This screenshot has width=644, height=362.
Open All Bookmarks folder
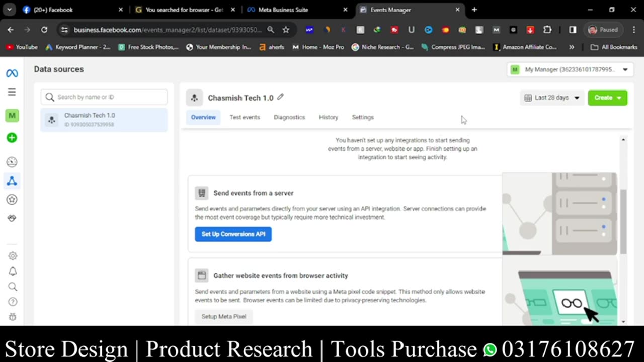(x=614, y=47)
